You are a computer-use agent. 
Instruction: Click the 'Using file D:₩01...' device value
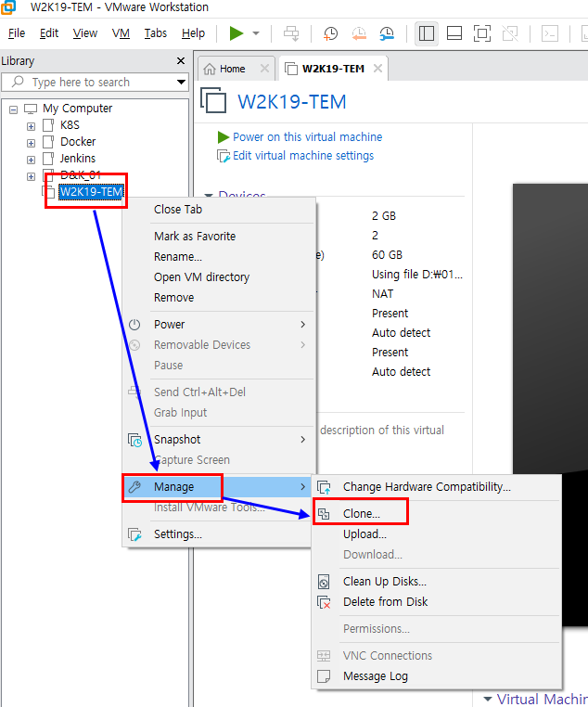tap(416, 274)
